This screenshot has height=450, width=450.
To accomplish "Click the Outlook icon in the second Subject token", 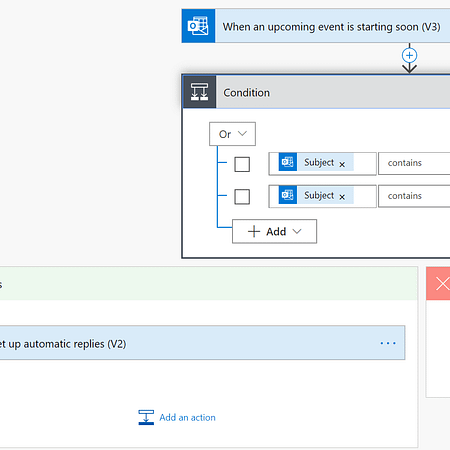I will tap(288, 195).
